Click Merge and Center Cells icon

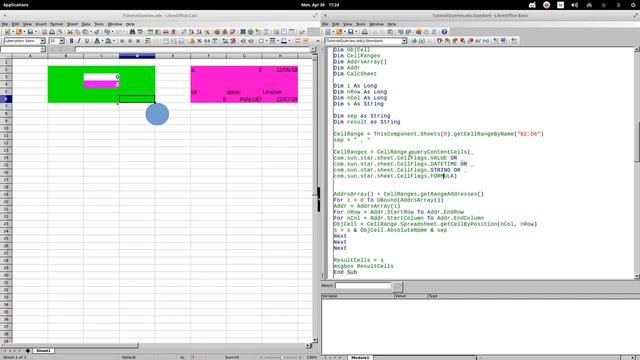pyautogui.click(x=166, y=41)
